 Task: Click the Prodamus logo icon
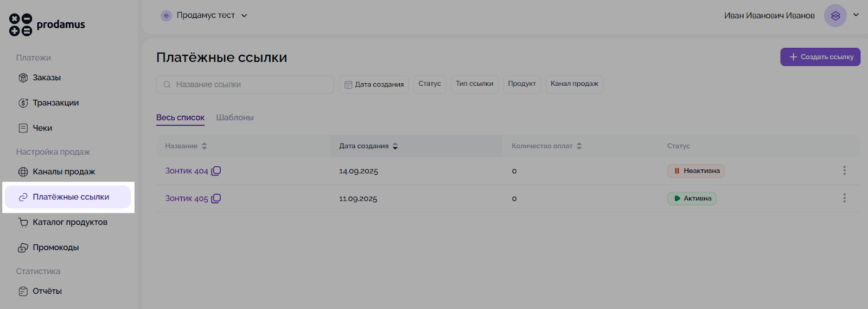click(21, 25)
